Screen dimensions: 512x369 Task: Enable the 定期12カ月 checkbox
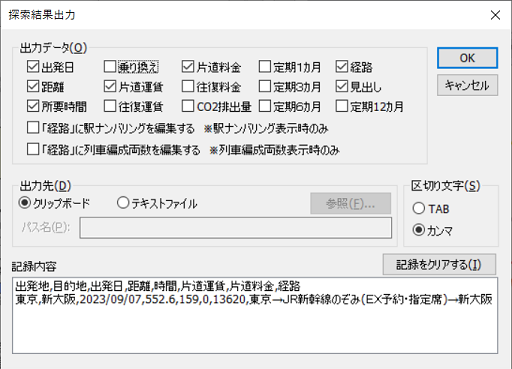pyautogui.click(x=342, y=107)
